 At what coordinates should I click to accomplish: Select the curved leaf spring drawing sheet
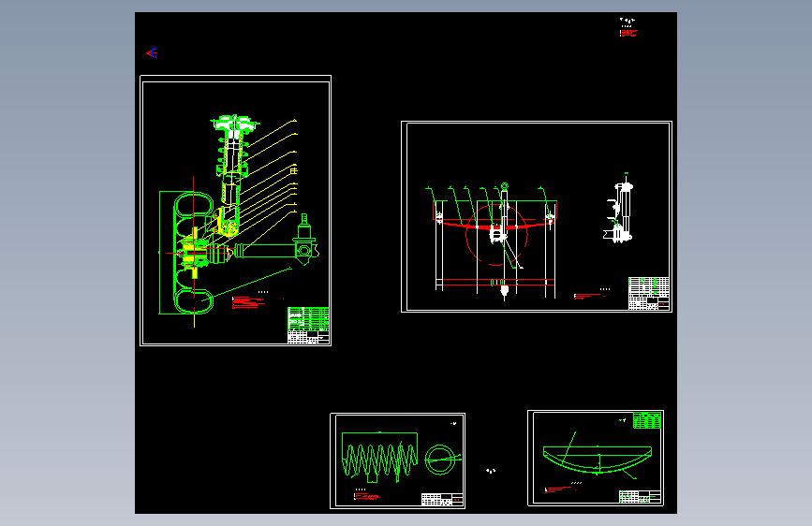(596, 459)
